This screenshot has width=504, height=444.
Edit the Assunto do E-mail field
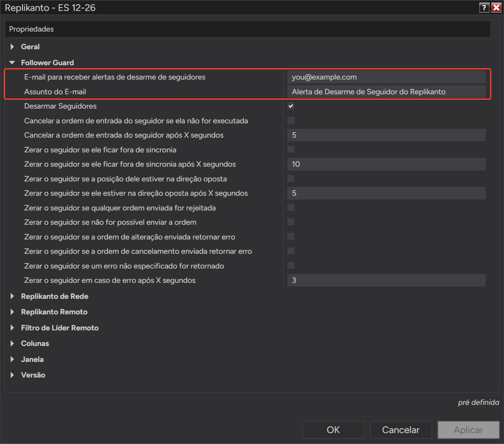point(387,92)
